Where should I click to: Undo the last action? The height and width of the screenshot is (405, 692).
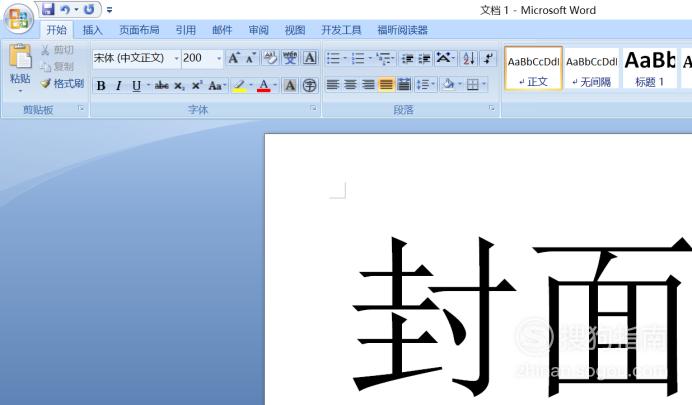coord(65,9)
